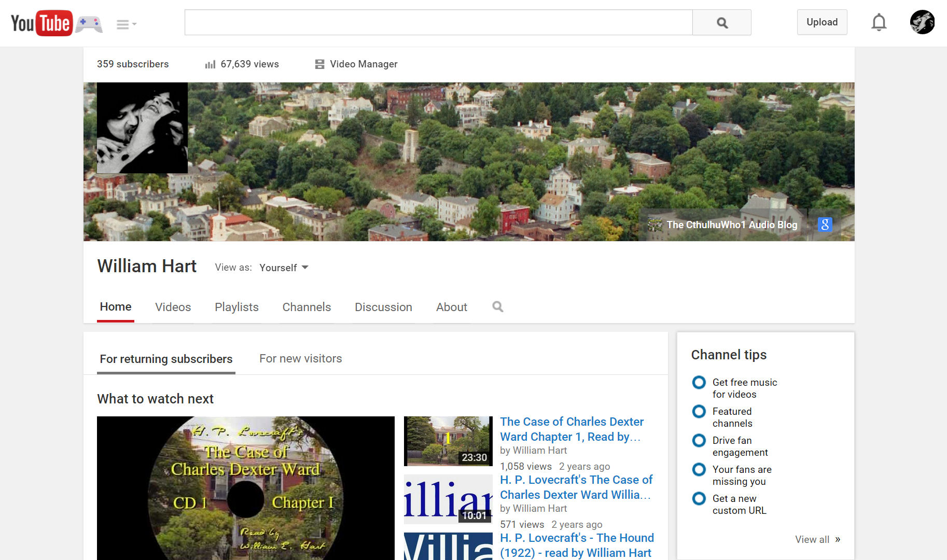The width and height of the screenshot is (947, 560).
Task: Open the guide hamburger menu
Action: 126,24
